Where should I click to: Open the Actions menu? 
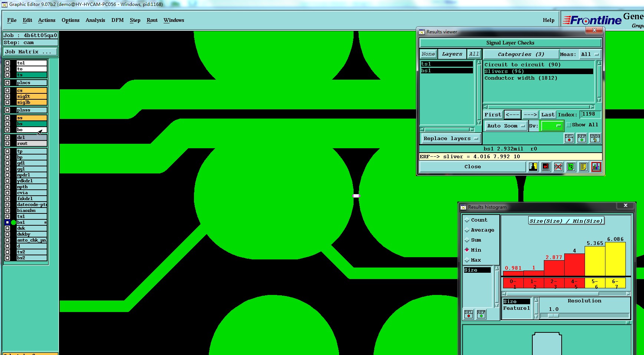click(47, 20)
